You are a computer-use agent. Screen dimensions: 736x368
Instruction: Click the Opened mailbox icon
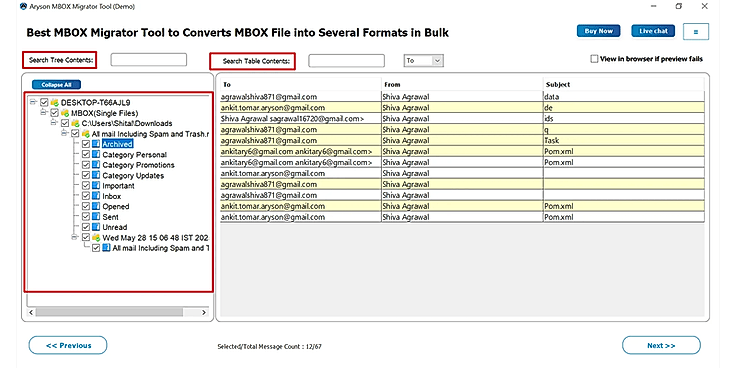96,207
